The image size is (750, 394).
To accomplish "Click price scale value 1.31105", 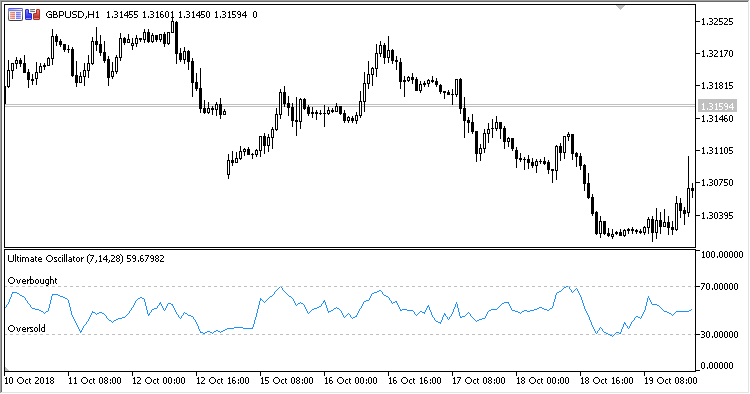I will (717, 151).
